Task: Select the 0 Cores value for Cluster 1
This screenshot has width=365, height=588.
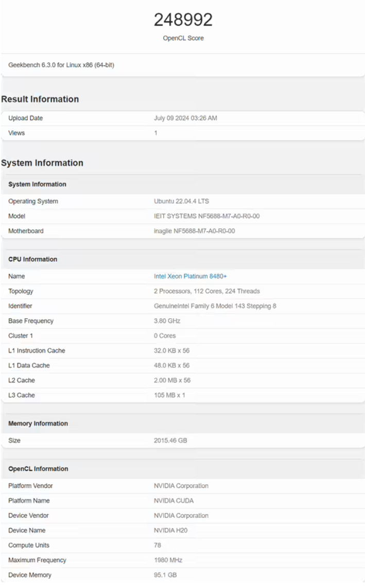Action: coord(165,335)
